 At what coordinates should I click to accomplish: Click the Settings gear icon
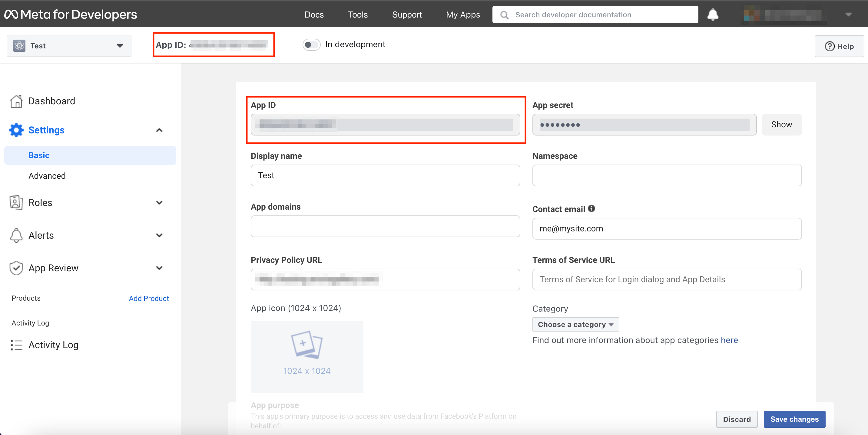click(x=16, y=130)
